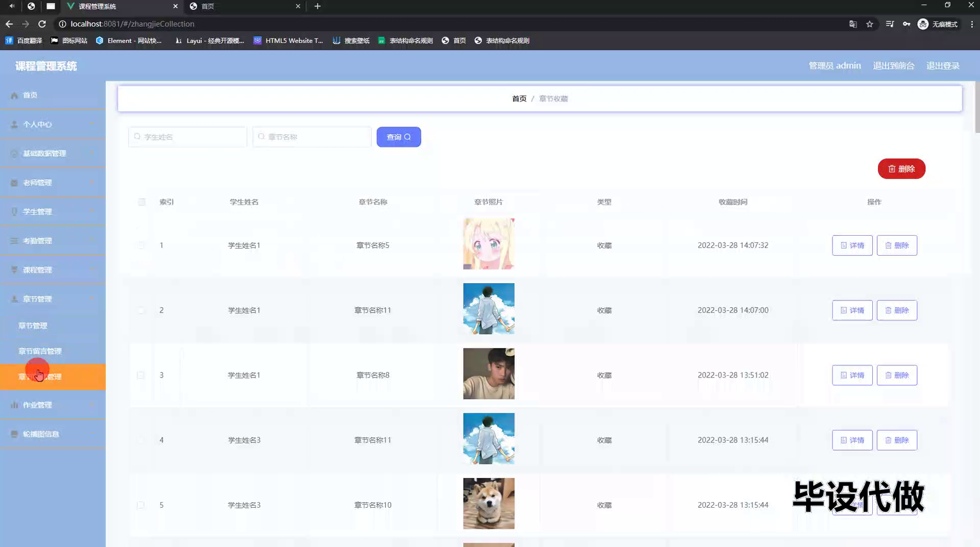The height and width of the screenshot is (547, 980).
Task: Delete row 2 章节名称11 entry
Action: coord(897,310)
